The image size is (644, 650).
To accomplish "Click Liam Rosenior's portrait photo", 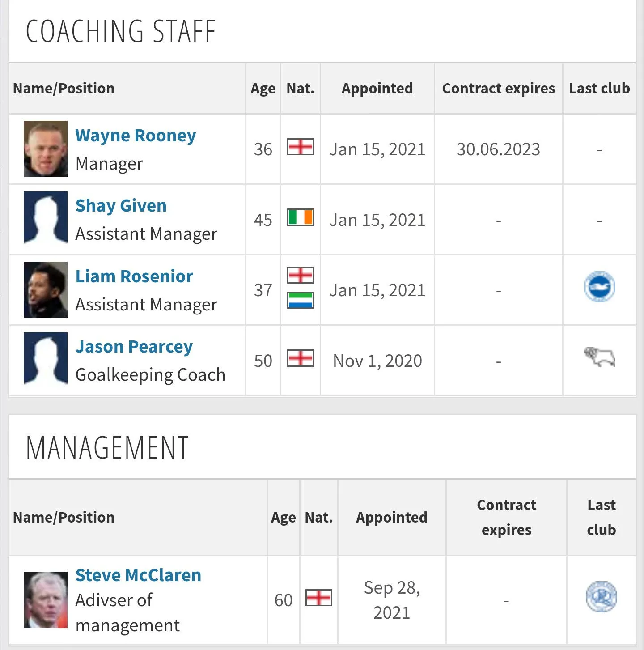I will tap(46, 290).
